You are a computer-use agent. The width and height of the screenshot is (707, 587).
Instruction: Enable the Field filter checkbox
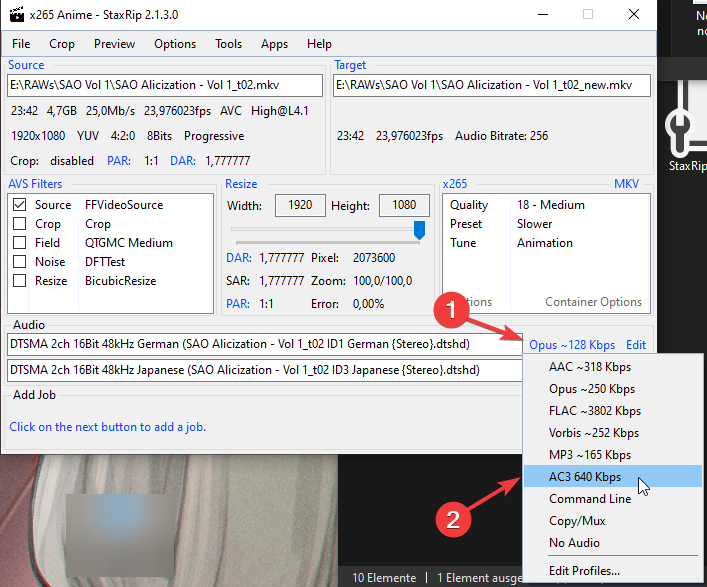tap(19, 243)
